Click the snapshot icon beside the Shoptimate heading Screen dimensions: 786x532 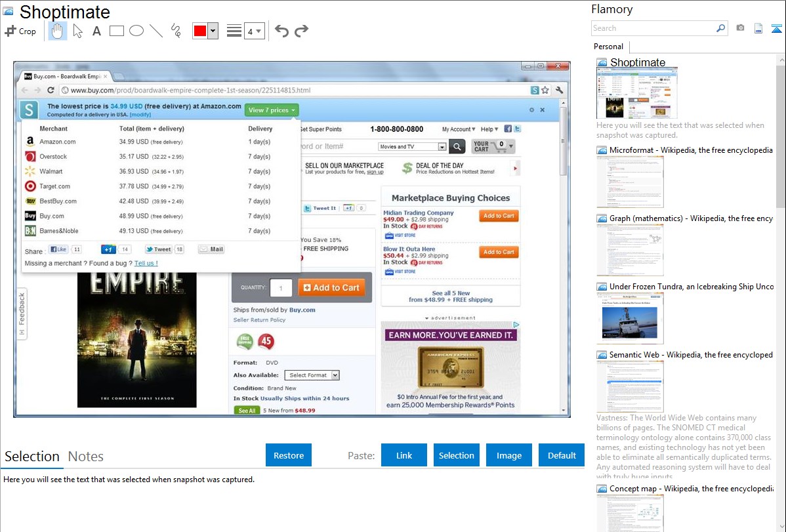(7, 11)
